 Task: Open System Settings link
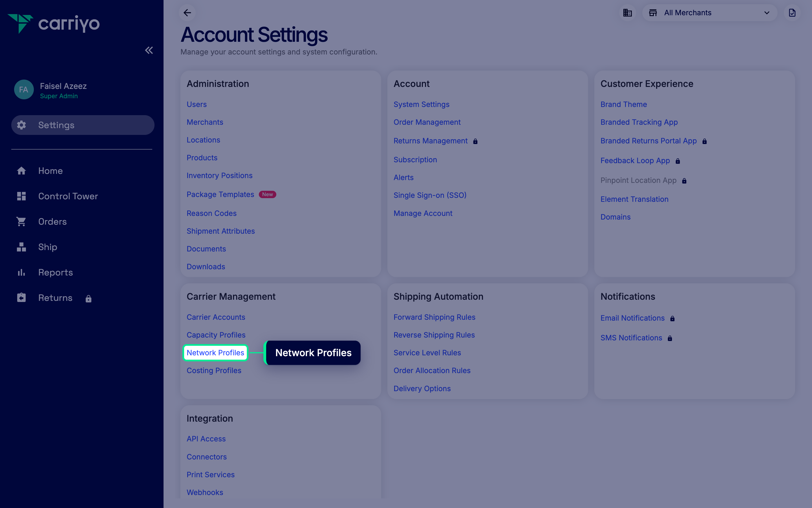[422, 104]
